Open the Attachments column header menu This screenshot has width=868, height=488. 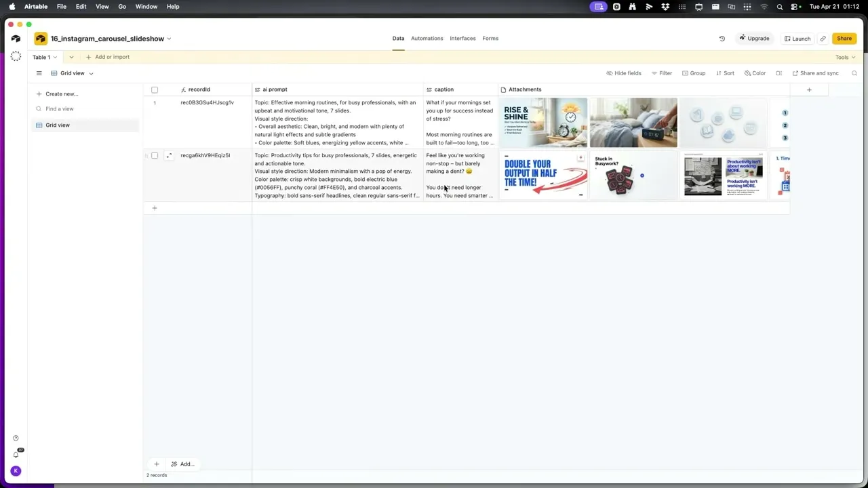(x=644, y=89)
